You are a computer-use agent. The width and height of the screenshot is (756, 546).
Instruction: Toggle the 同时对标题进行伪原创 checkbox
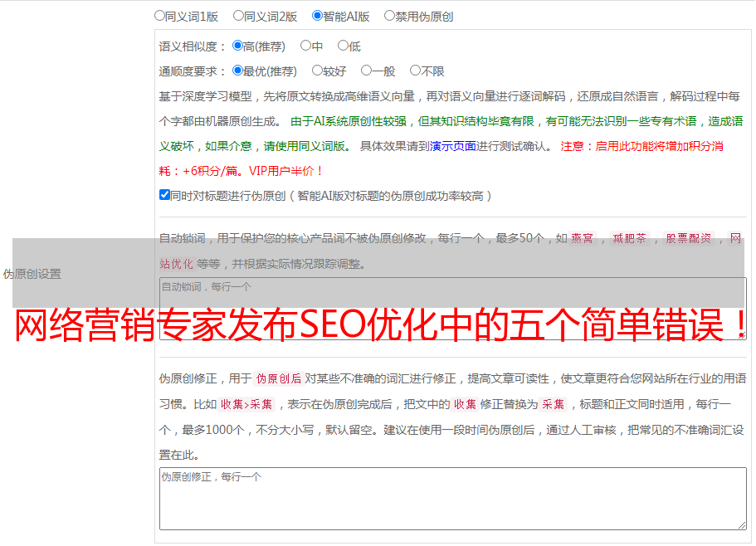tap(164, 195)
